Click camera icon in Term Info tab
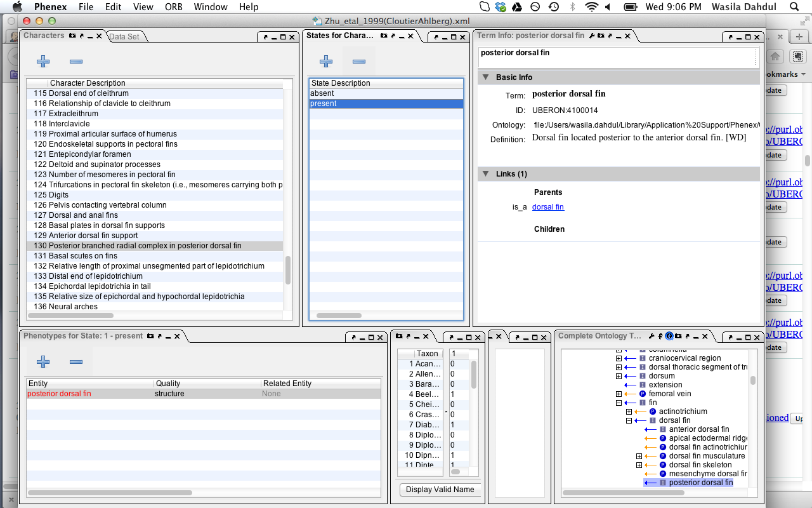Image resolution: width=812 pixels, height=508 pixels. pyautogui.click(x=600, y=36)
